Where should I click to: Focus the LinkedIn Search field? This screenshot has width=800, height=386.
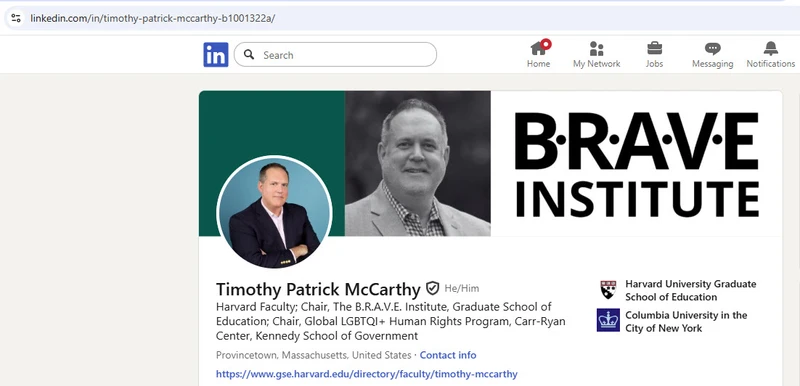click(335, 55)
